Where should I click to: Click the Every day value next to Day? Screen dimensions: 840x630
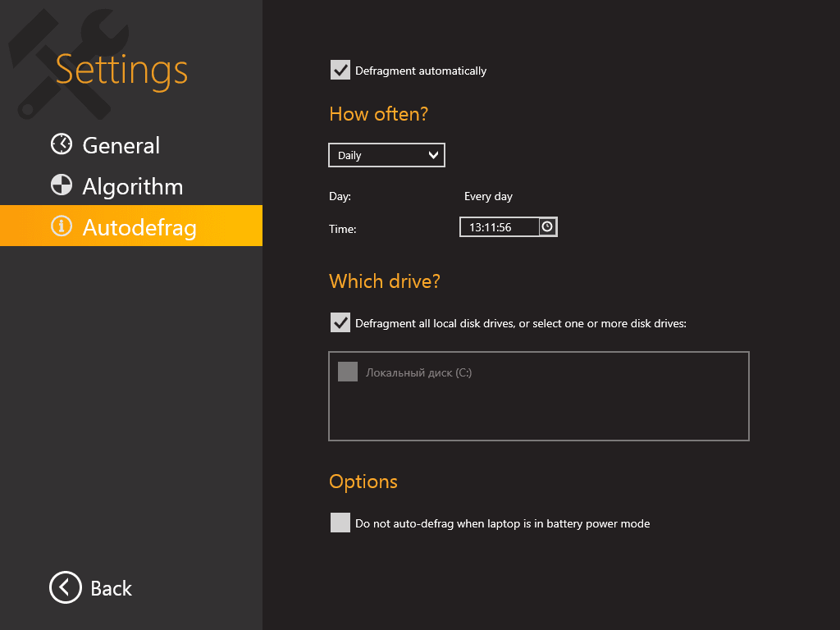488,197
